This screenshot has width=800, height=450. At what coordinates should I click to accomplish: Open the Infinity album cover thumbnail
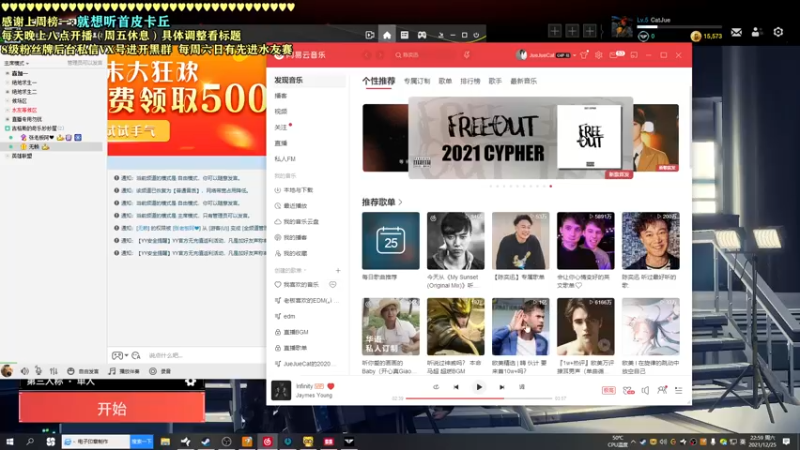(x=281, y=390)
